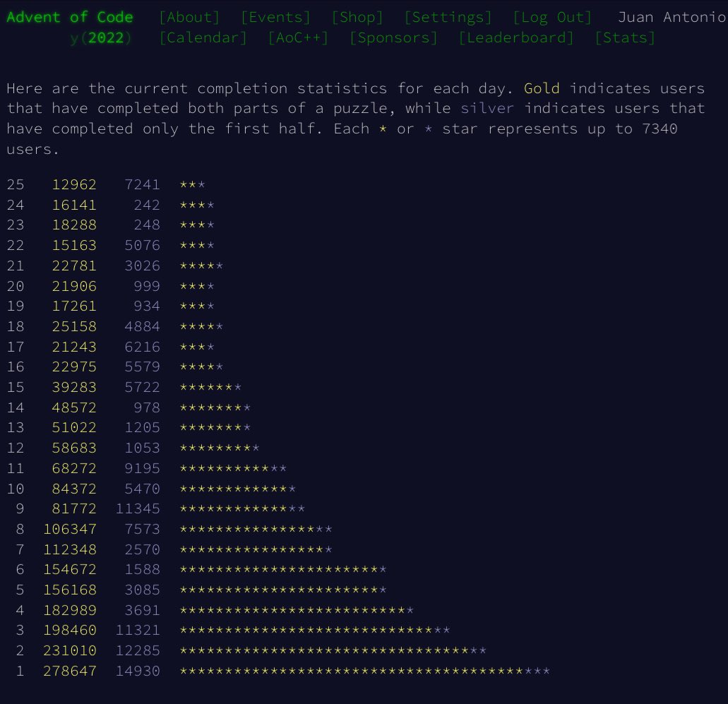Open the Events page
728x704 pixels.
click(x=275, y=17)
